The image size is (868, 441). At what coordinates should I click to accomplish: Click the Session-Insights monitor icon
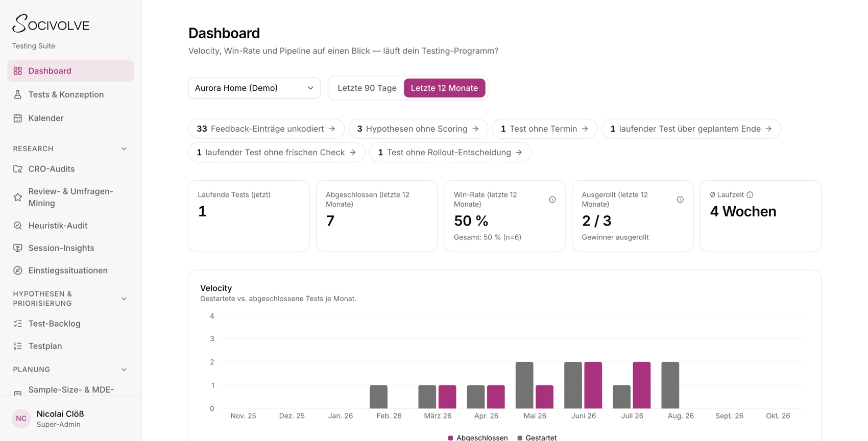[x=18, y=248]
